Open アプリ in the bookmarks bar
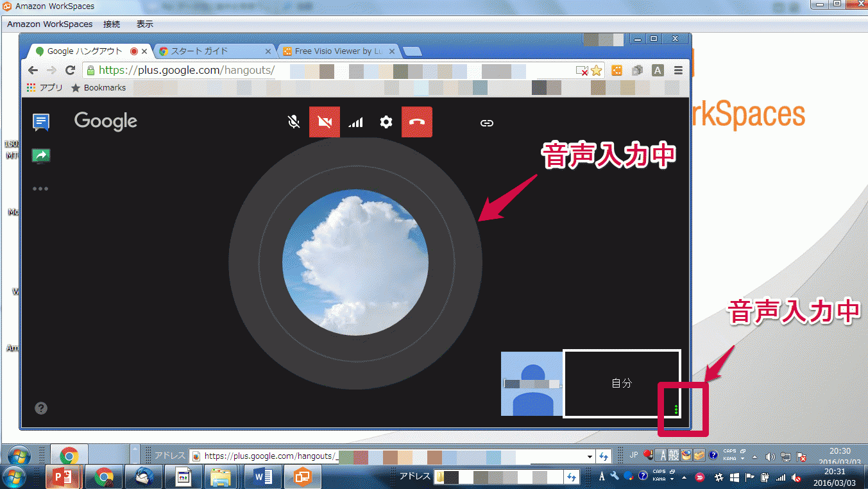The image size is (868, 489). pos(45,87)
